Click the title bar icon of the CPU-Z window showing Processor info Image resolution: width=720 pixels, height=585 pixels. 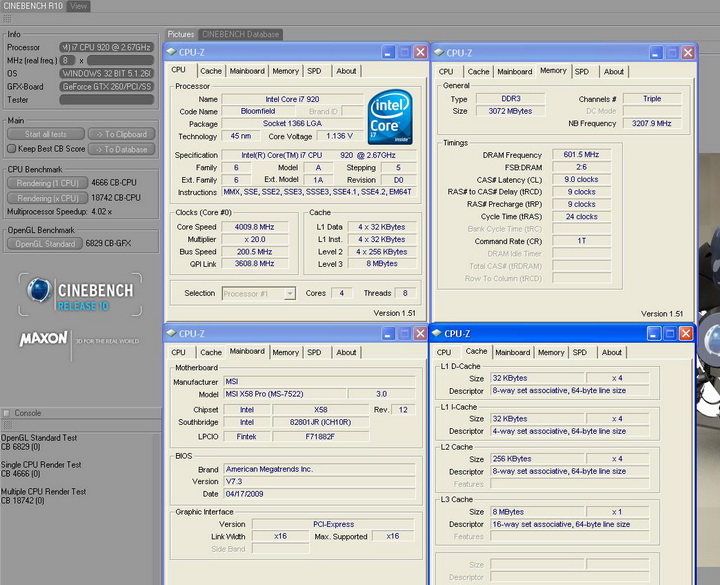[173, 52]
